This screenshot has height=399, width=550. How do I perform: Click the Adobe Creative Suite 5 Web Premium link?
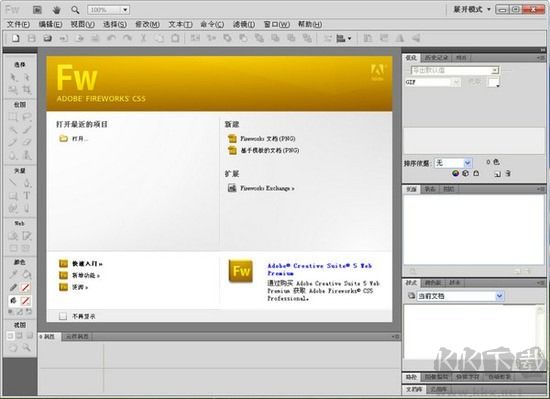click(320, 269)
